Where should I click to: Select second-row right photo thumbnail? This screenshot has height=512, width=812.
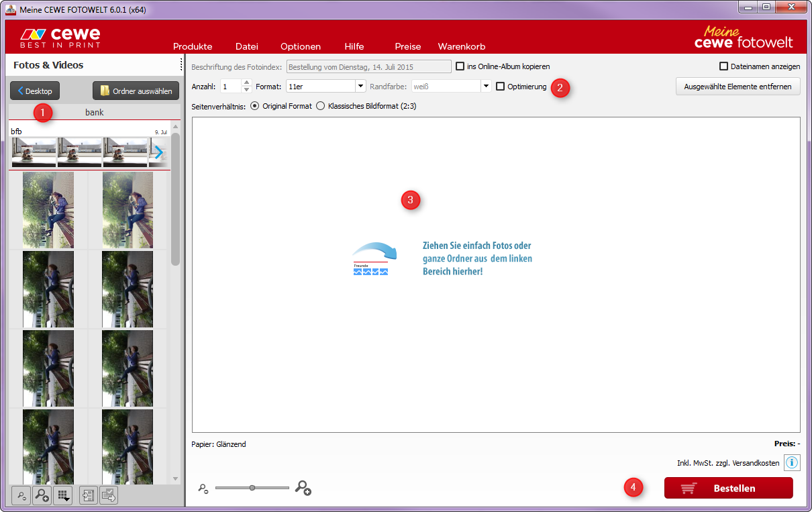click(x=128, y=289)
